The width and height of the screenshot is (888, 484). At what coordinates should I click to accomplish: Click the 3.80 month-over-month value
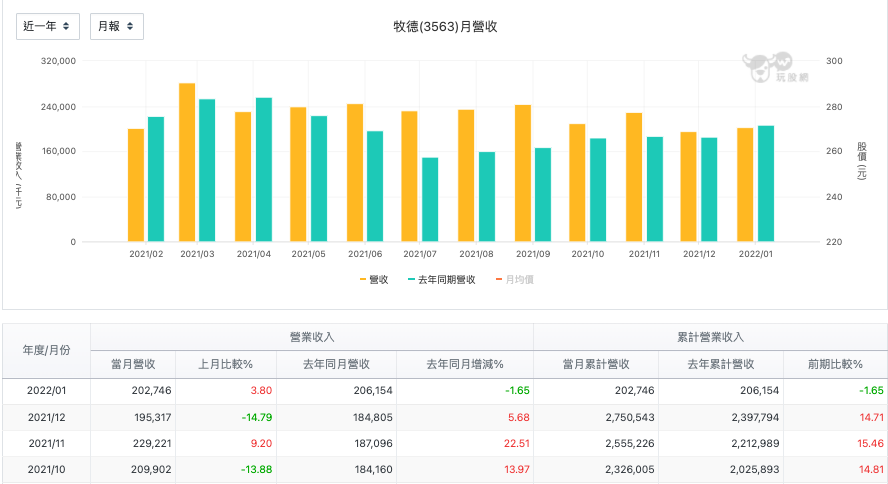click(x=261, y=391)
